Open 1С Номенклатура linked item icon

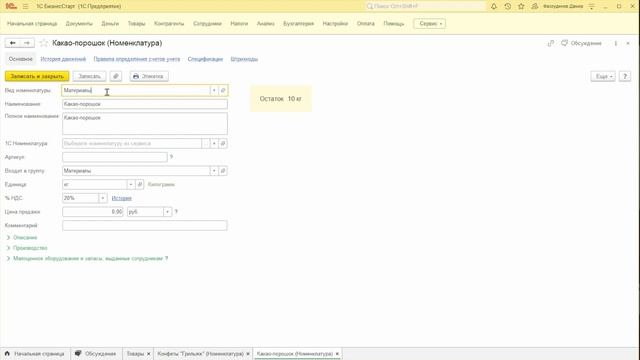tap(223, 144)
